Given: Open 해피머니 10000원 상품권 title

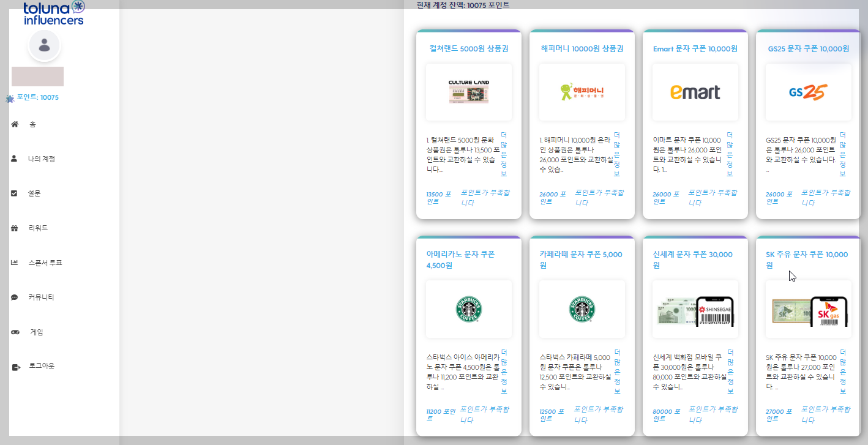Looking at the screenshot, I should (582, 49).
